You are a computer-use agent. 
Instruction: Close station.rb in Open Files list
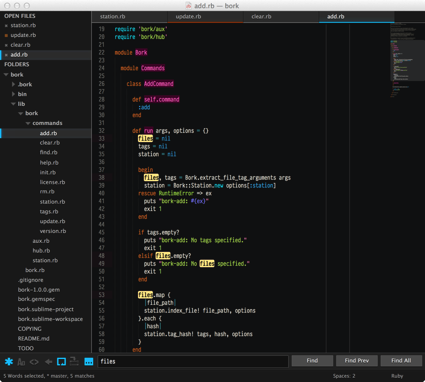[6, 26]
